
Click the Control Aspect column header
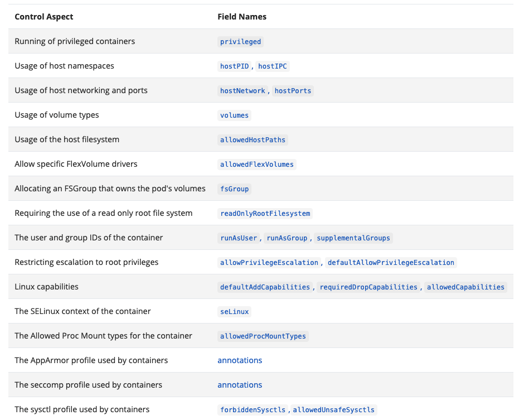(44, 17)
